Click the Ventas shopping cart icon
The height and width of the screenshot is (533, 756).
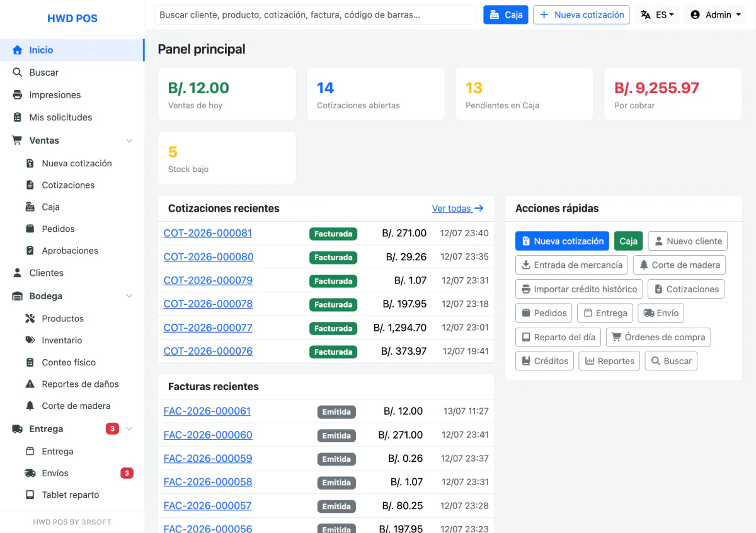point(18,140)
